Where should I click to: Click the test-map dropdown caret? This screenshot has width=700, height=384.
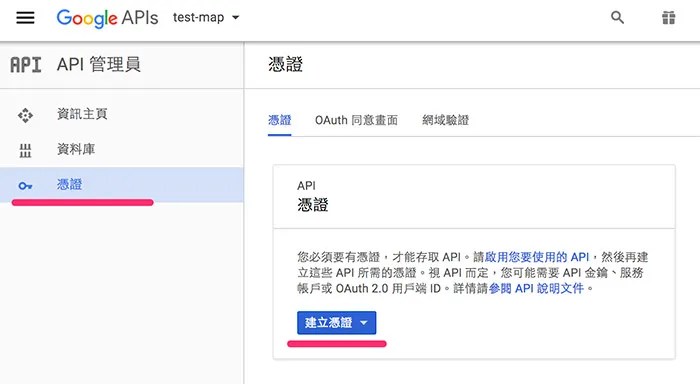point(235,18)
